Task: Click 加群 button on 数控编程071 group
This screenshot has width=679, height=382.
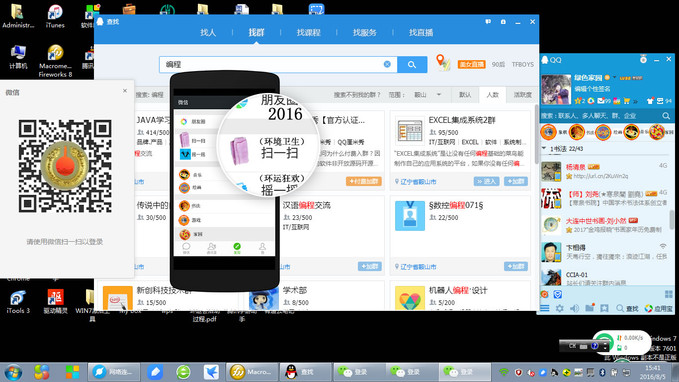Action: point(516,266)
